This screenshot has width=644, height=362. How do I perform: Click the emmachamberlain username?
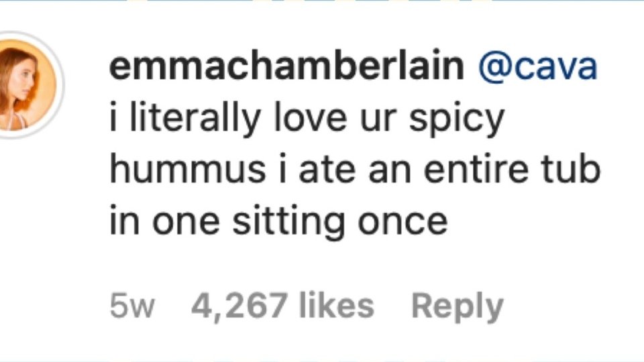point(286,68)
